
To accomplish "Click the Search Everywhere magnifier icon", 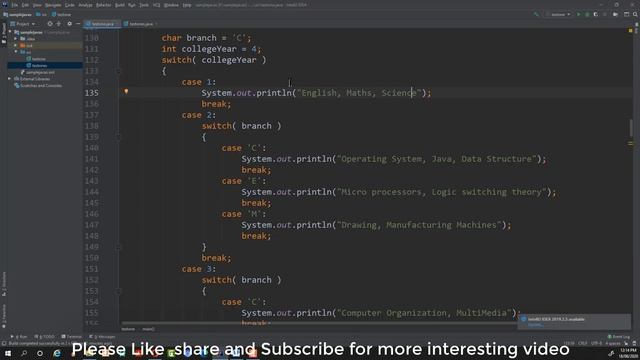I will (x=635, y=14).
